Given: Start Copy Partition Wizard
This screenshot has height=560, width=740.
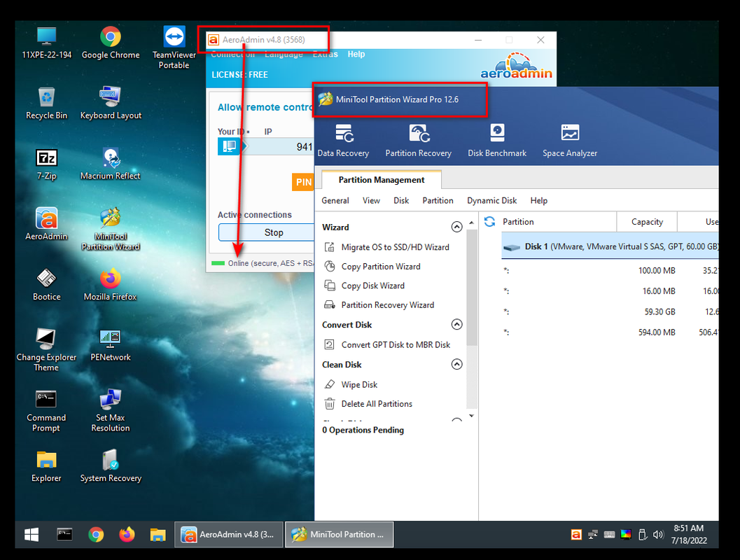Looking at the screenshot, I should click(x=372, y=267).
